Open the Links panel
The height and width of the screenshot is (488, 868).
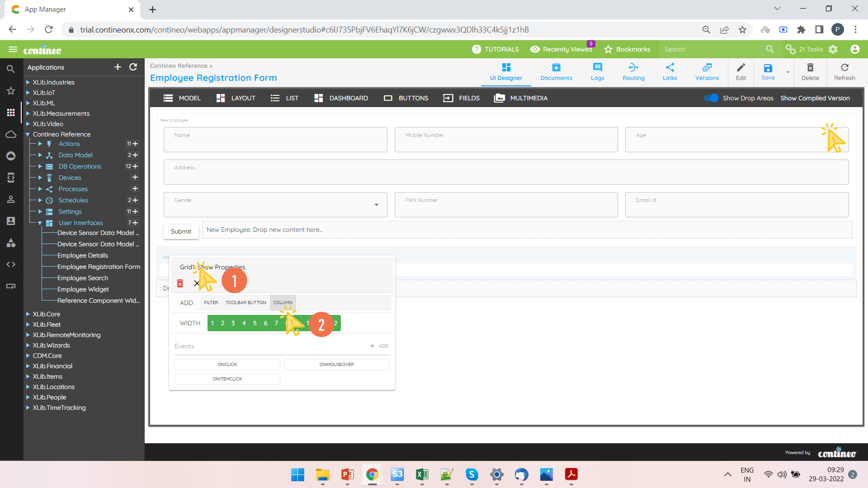click(670, 71)
